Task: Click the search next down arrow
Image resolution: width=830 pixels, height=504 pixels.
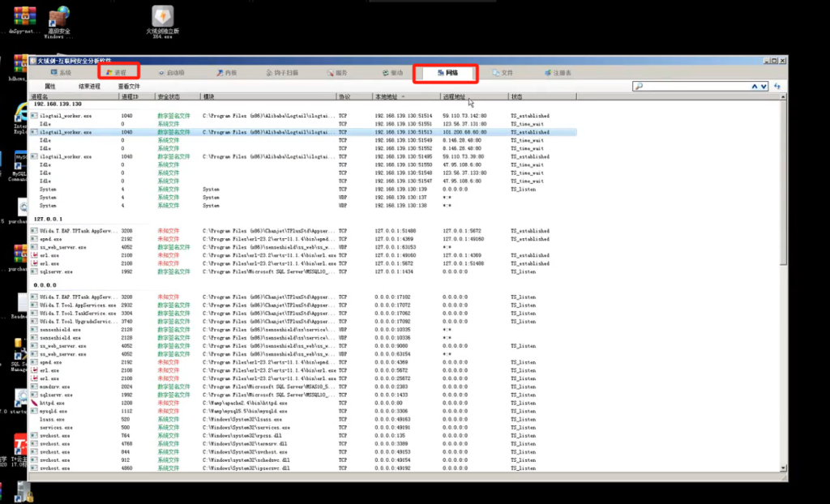Action: (x=764, y=86)
